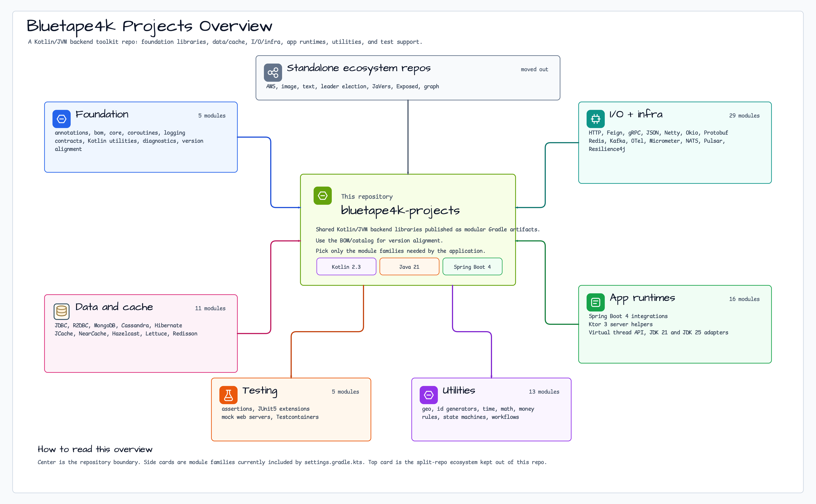Open the Data and cache card heading
This screenshot has height=504, width=816.
114,307
